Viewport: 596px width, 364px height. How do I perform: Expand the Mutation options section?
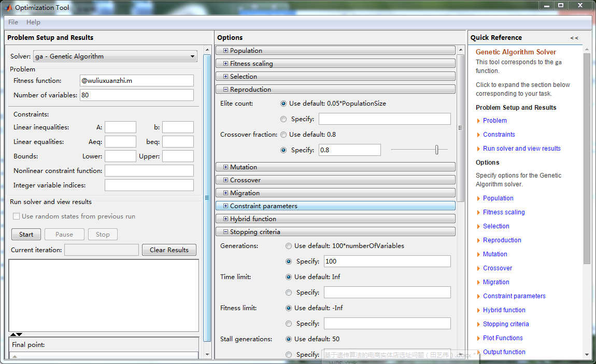(x=226, y=167)
